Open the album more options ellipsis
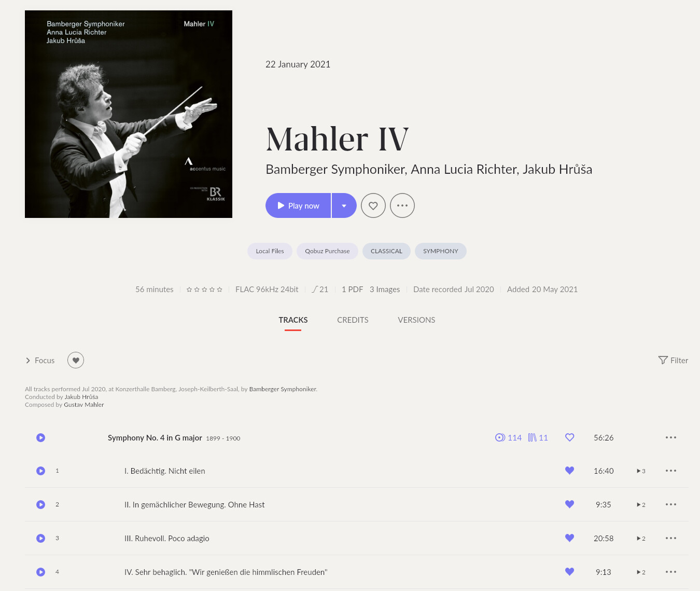 pos(402,205)
